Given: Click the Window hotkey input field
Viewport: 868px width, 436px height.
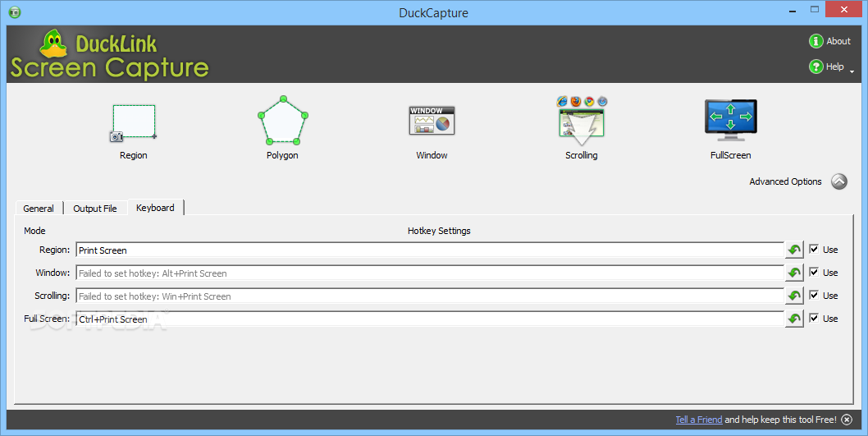Looking at the screenshot, I should (430, 273).
